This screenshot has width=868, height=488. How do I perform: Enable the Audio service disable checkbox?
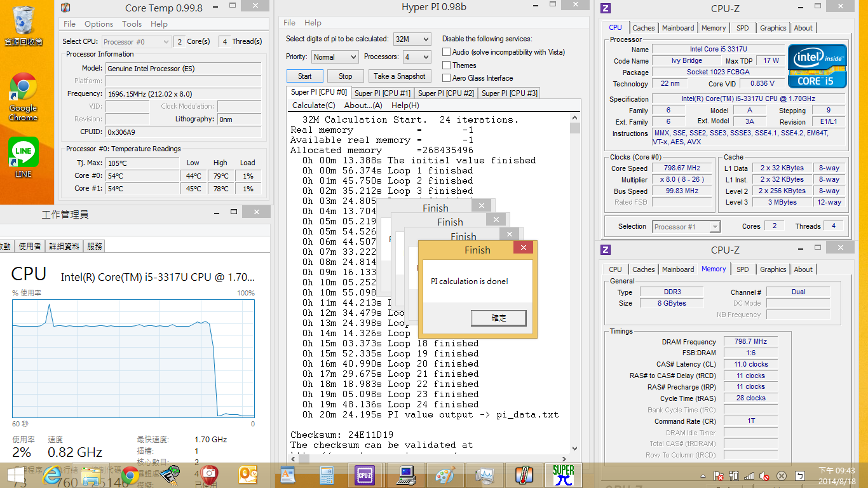point(447,52)
